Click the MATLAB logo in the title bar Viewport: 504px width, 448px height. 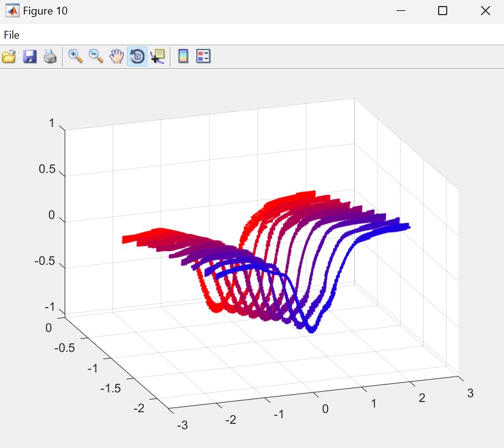coord(11,11)
